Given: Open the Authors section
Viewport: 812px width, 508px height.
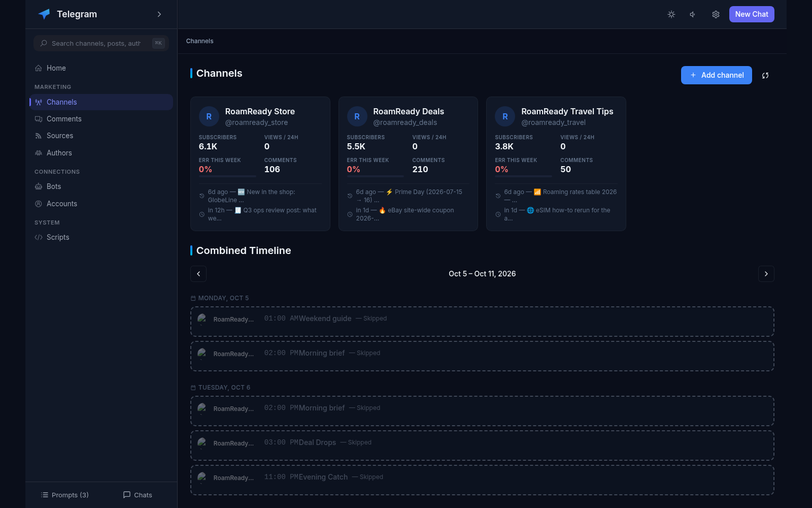Looking at the screenshot, I should coord(101,153).
